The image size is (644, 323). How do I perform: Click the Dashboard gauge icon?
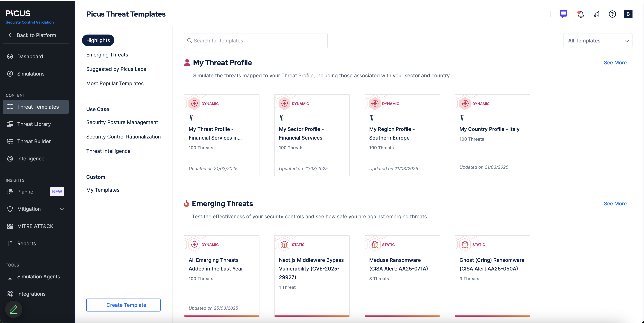10,56
